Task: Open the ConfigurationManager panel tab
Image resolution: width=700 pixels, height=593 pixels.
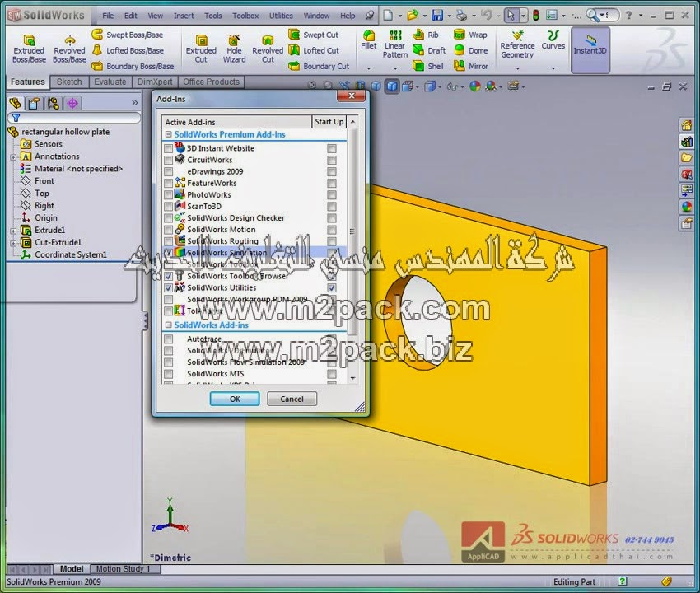Action: coord(54,103)
